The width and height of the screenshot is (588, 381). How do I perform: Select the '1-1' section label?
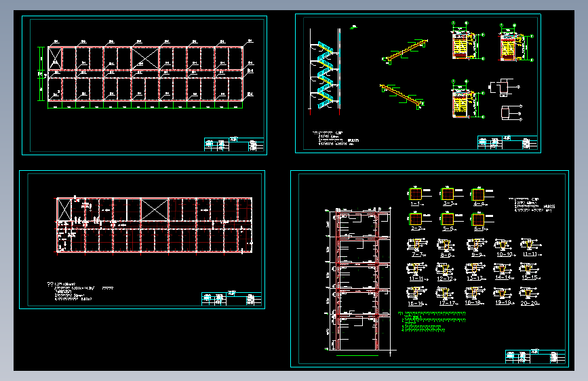[416, 203]
